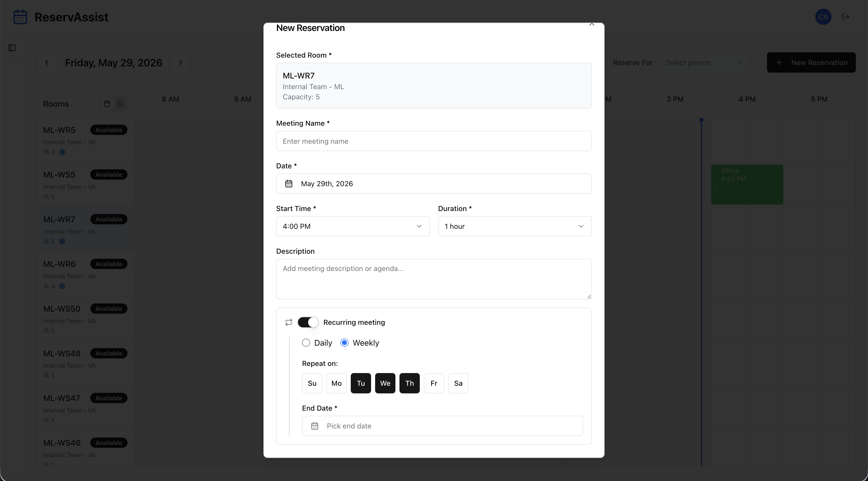Enable Mo in Repeat on days
This screenshot has width=868, height=481.
pos(336,383)
